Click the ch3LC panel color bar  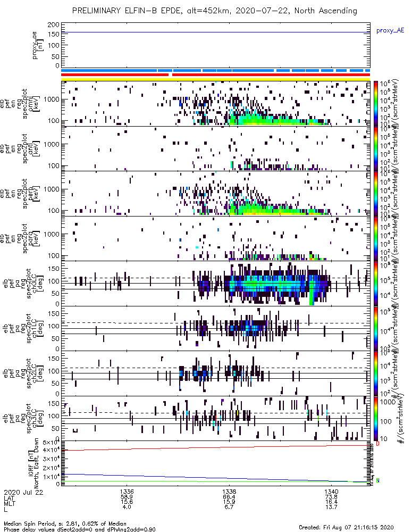(x=375, y=418)
